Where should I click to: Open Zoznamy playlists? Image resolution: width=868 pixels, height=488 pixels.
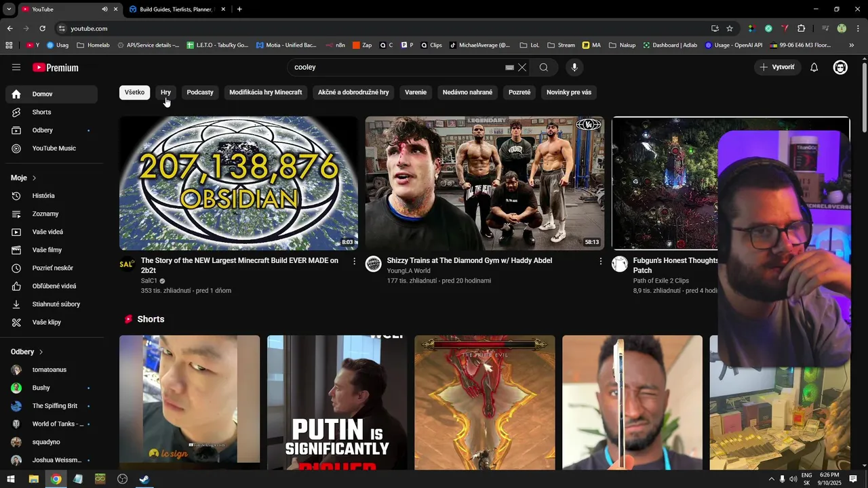[x=52, y=213]
